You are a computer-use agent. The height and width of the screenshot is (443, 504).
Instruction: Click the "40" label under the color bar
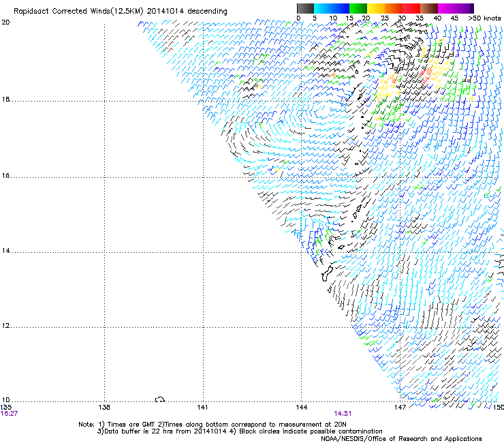pyautogui.click(x=437, y=18)
